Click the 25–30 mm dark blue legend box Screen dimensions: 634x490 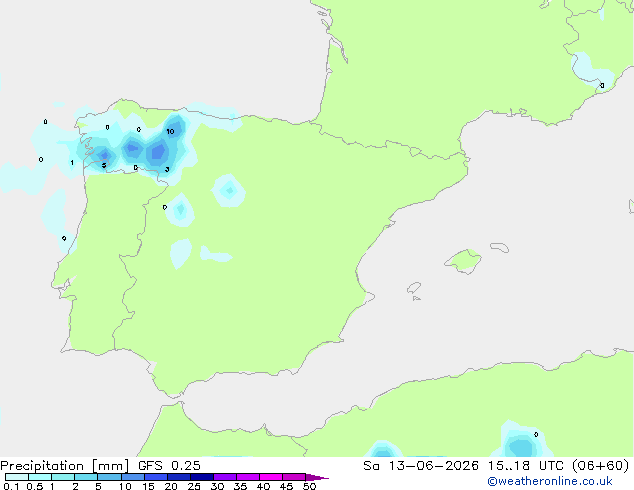point(201,477)
